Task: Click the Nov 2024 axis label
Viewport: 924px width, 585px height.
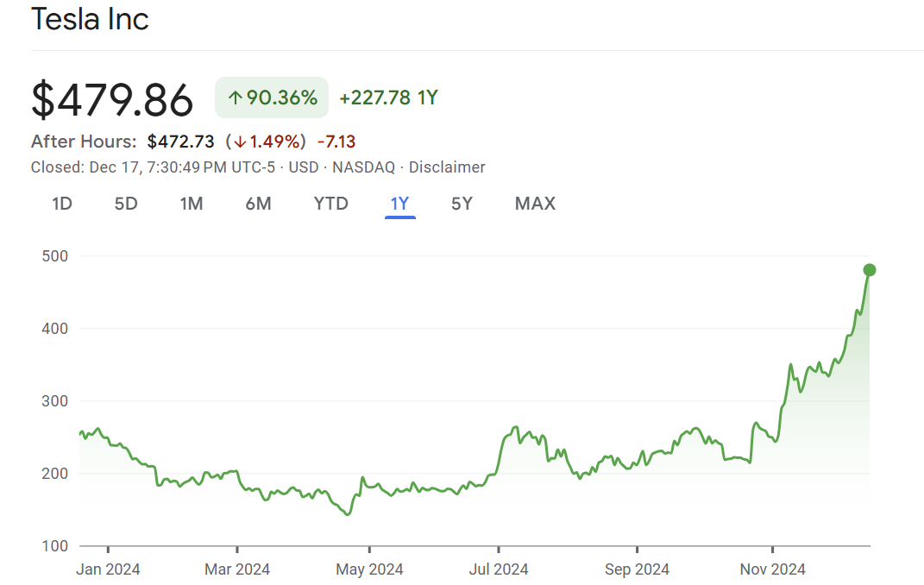Action: [772, 569]
